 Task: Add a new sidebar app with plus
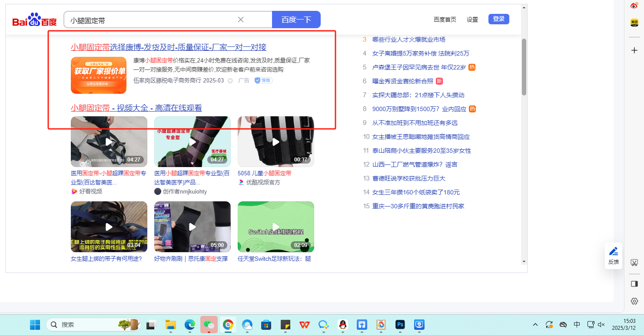(634, 50)
